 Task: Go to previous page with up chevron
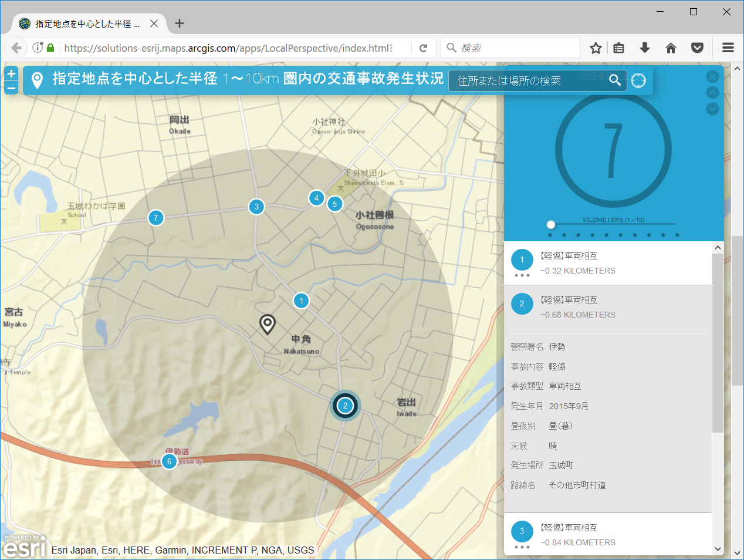pos(712,93)
